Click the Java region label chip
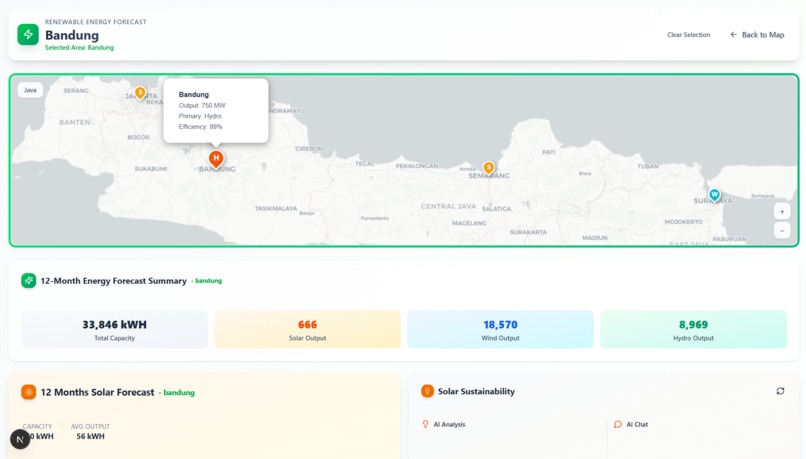This screenshot has height=459, width=806. point(30,90)
